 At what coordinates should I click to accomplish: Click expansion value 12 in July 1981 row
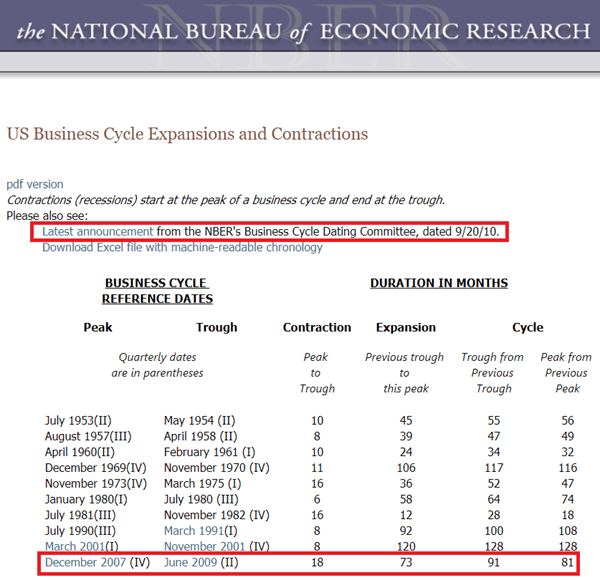[x=406, y=515]
